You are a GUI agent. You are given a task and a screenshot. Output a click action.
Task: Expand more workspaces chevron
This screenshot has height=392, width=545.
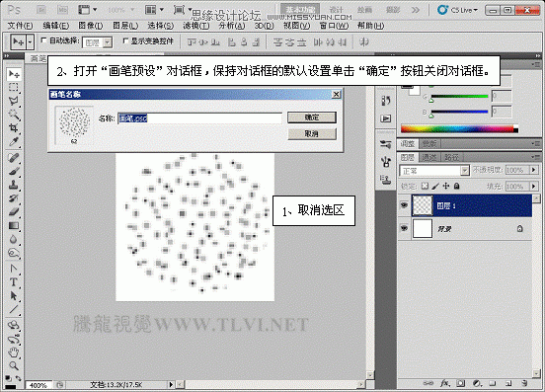coord(416,10)
